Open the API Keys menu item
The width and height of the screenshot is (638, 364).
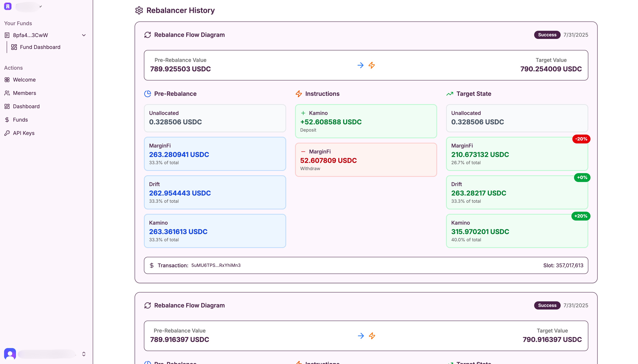(24, 133)
